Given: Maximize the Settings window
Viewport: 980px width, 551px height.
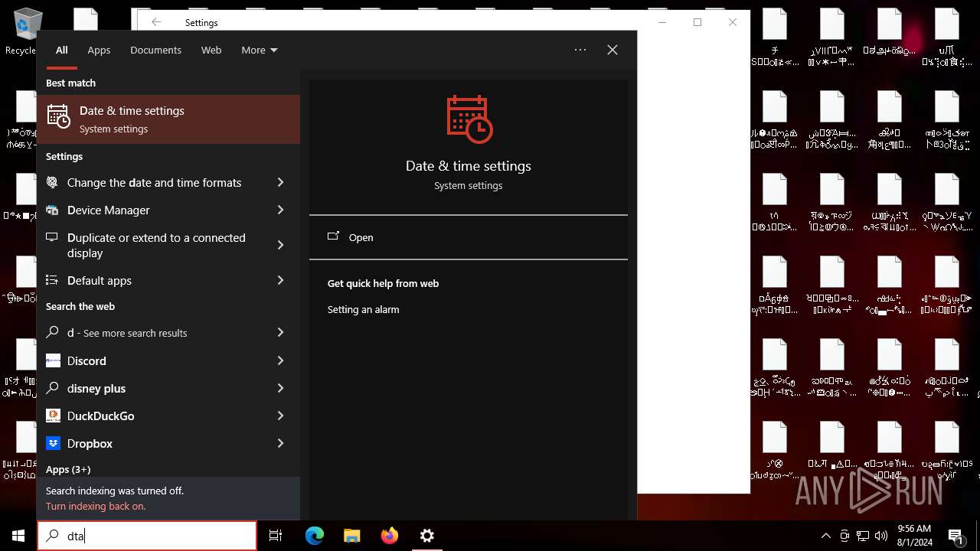Looking at the screenshot, I should click(697, 22).
